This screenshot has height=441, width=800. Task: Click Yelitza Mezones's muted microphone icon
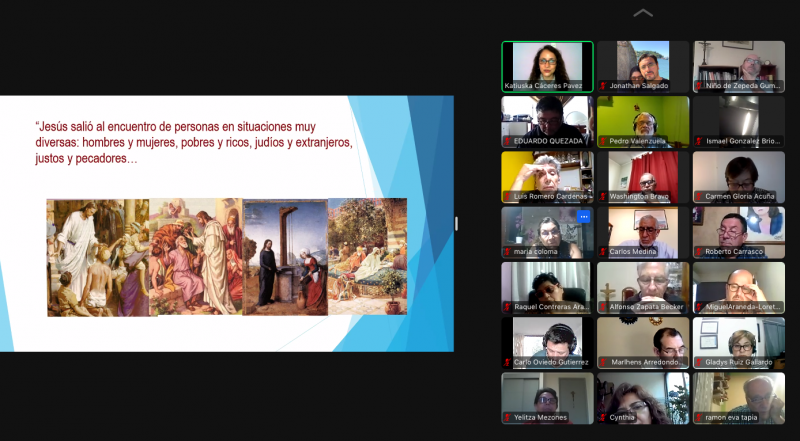coord(507,417)
